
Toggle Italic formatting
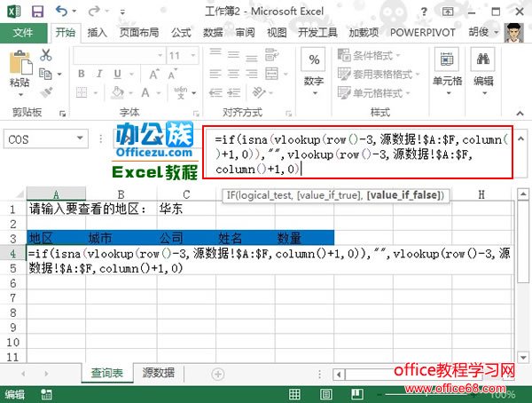click(99, 74)
